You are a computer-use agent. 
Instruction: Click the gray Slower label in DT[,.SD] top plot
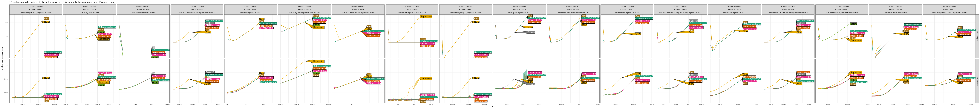[531, 32]
